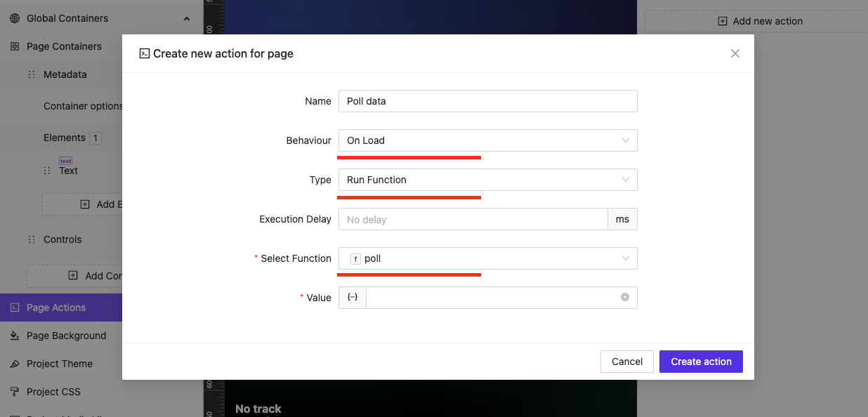Click the Cancel button
The image size is (868, 417).
tap(627, 362)
